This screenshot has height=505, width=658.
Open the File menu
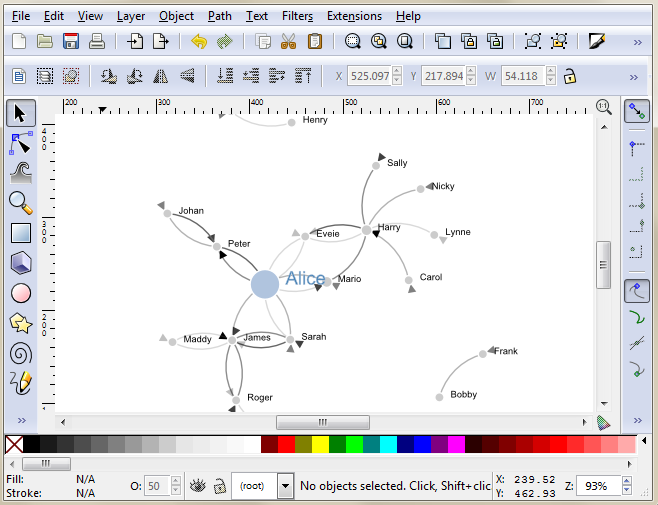coord(21,16)
